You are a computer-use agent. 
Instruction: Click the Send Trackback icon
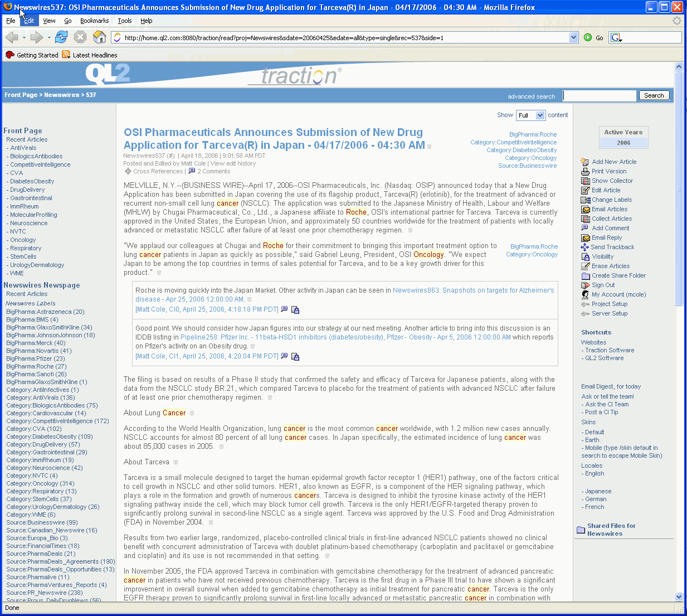click(x=585, y=247)
